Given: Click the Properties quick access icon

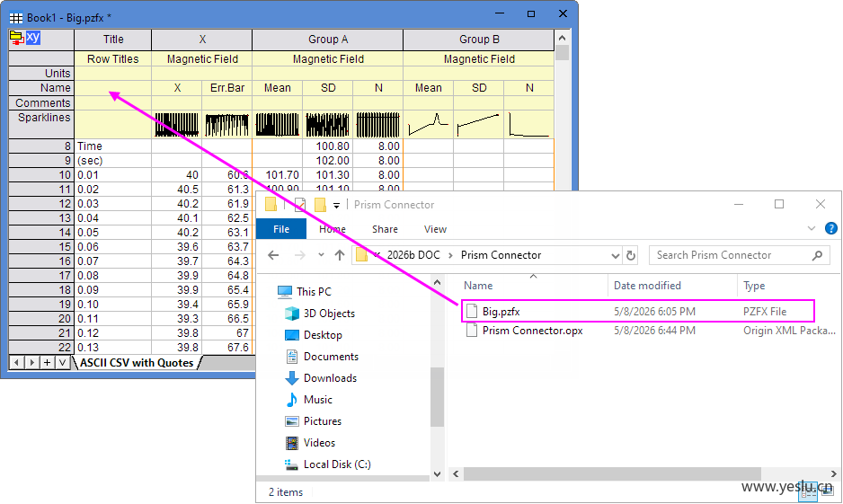Looking at the screenshot, I should pyautogui.click(x=300, y=205).
